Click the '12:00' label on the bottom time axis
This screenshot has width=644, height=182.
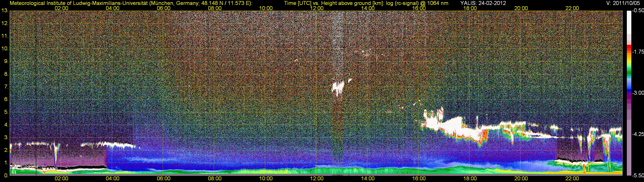[317, 179]
